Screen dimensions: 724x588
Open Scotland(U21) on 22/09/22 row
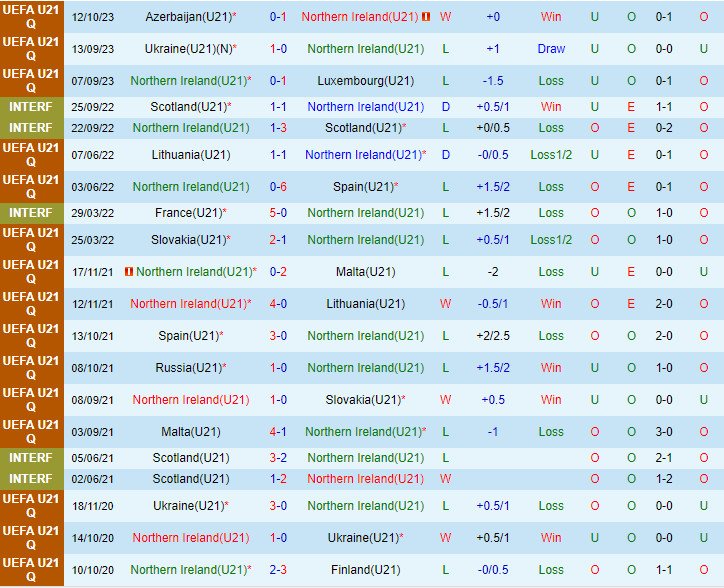pyautogui.click(x=363, y=128)
